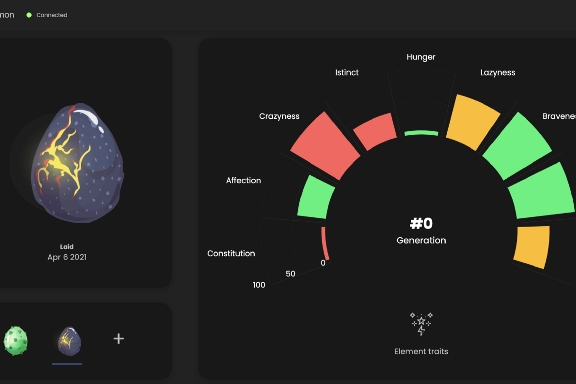Open the Element traits label

pos(421,351)
